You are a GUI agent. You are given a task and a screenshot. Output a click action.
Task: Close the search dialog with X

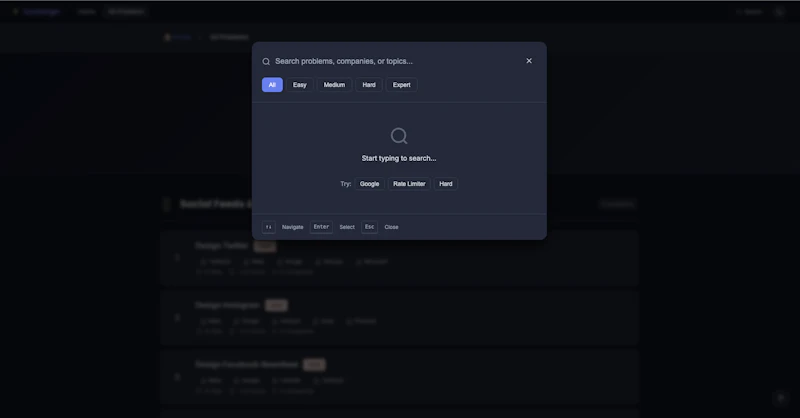529,61
